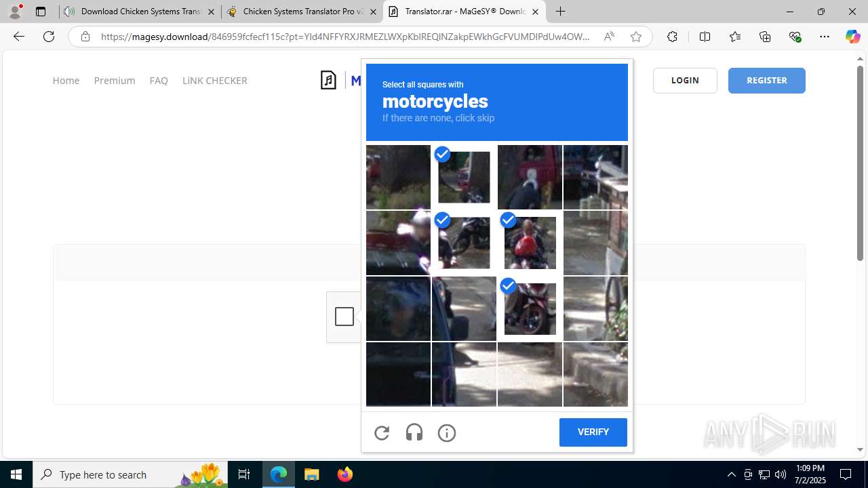Viewport: 868px width, 488px height.
Task: Select the red truck and pedestrian tile
Action: coord(530,177)
